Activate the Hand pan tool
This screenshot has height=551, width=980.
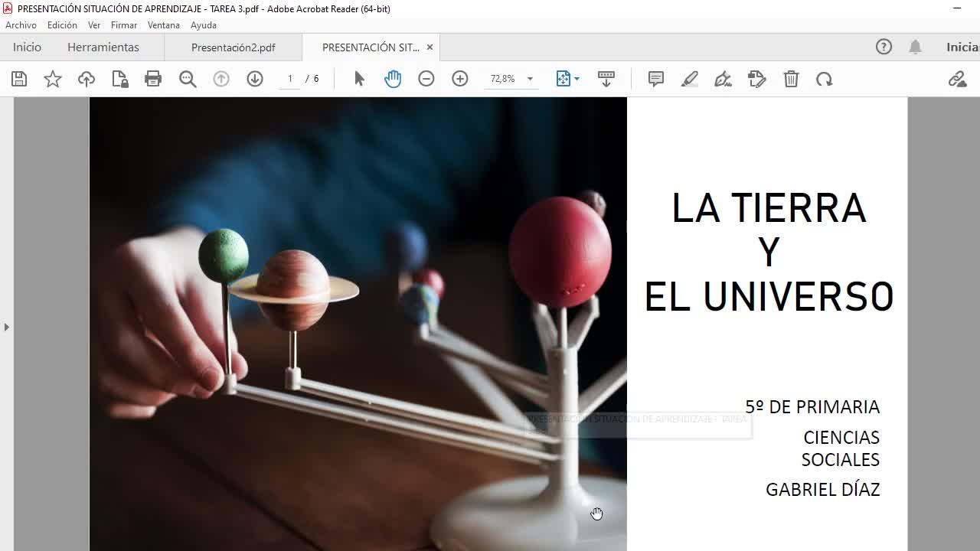click(x=393, y=79)
